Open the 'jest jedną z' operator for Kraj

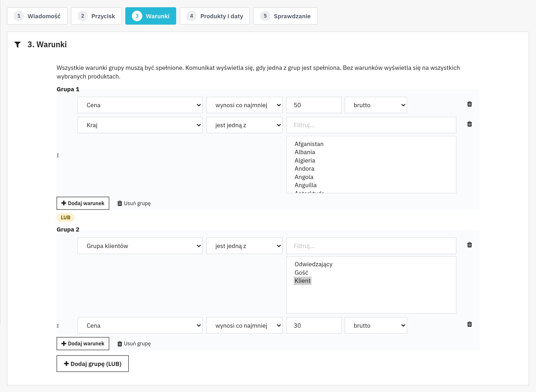click(245, 125)
